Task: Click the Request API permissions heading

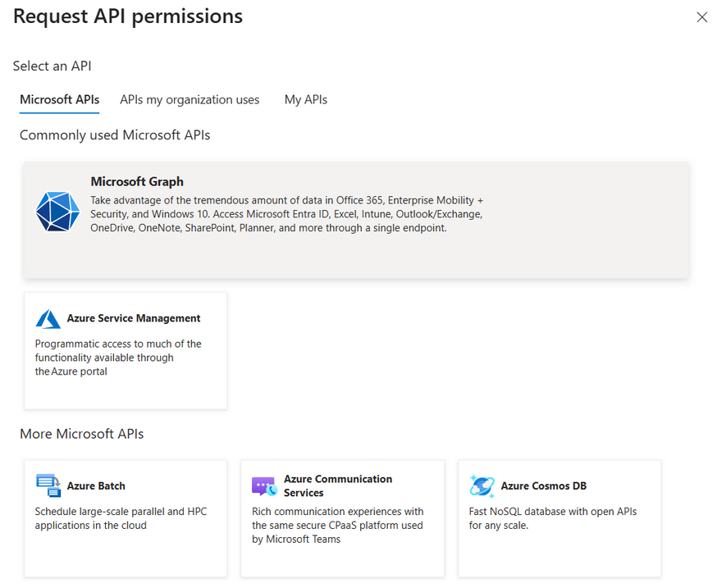Action: point(128,16)
